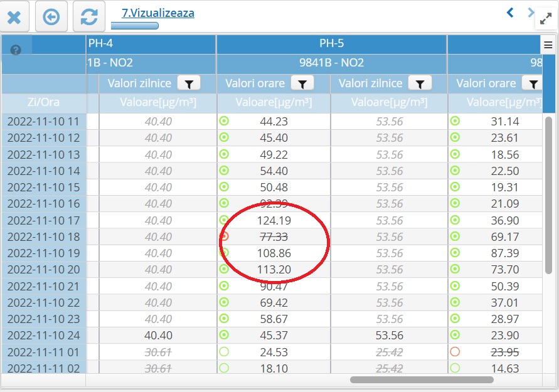Click the back arrow circle icon
This screenshot has width=559, height=392.
pos(51,17)
